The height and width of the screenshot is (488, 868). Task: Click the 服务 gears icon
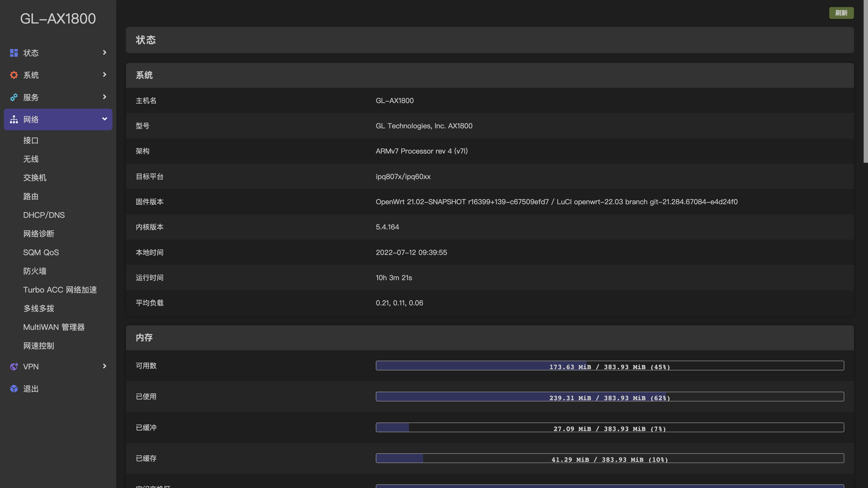14,97
